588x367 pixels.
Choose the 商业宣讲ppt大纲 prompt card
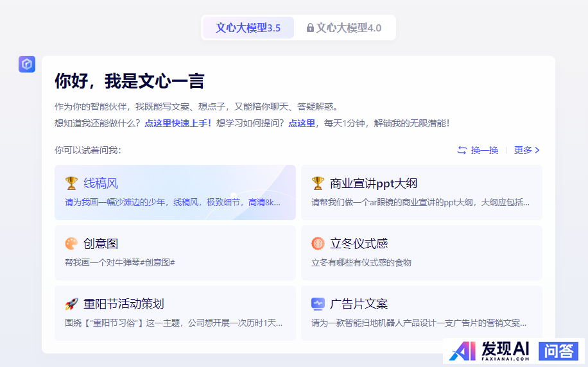coord(421,192)
